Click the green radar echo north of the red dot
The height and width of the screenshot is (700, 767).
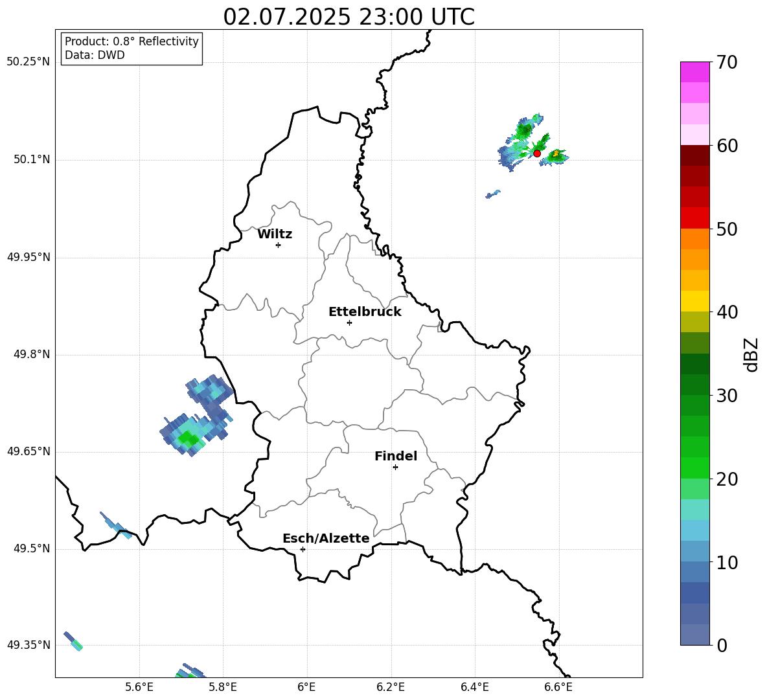524,131
